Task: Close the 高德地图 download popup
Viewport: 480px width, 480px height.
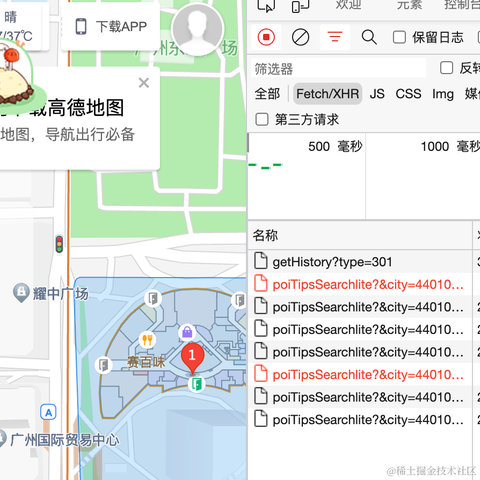Action: click(x=144, y=82)
